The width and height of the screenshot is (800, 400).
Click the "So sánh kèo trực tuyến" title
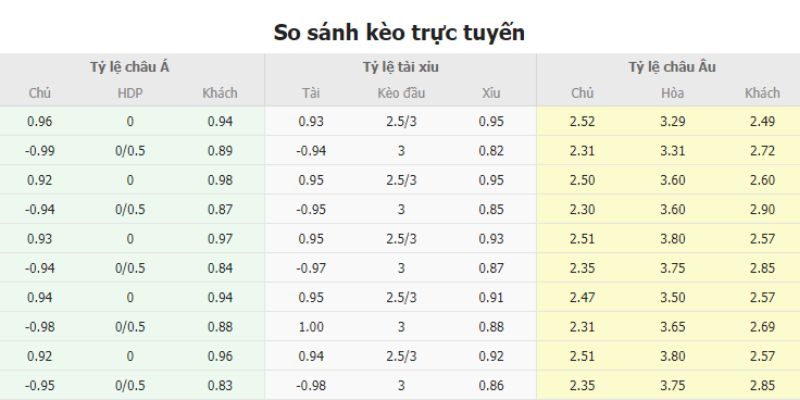(400, 32)
